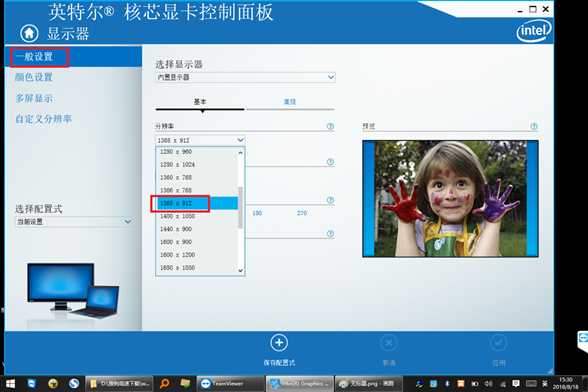Select 1280 x 1024 resolution
Screen dimensions: 588x392
click(x=197, y=165)
